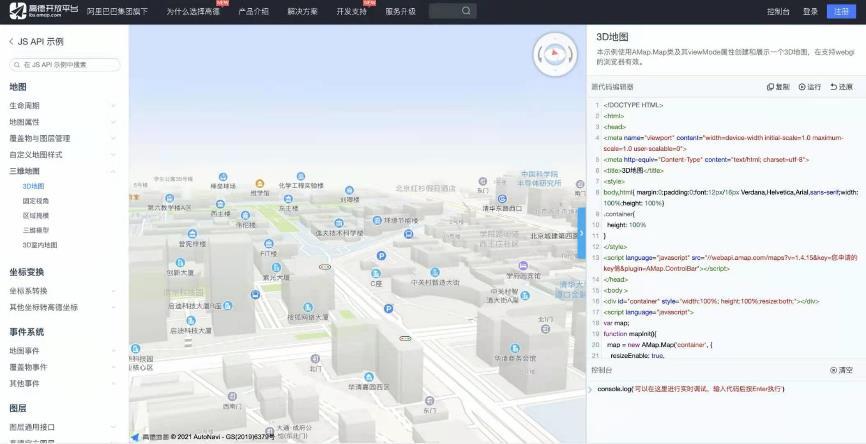Open 为什么选择高德 menu

coord(193,12)
